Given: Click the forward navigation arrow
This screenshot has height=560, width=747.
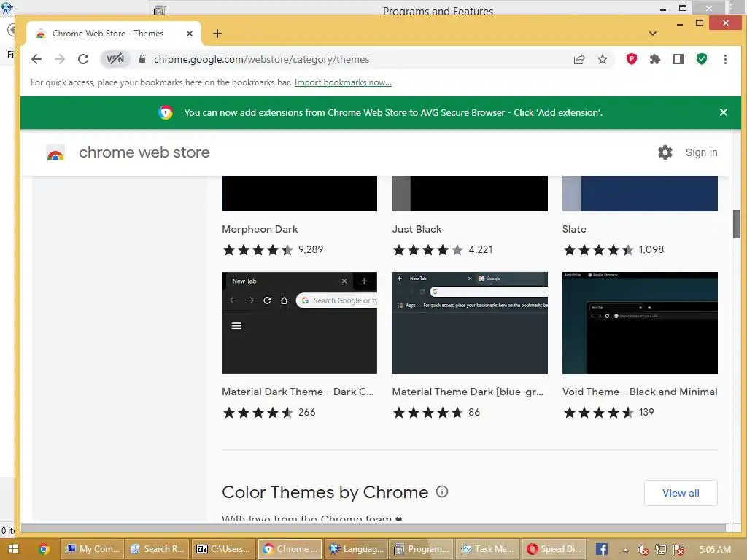Looking at the screenshot, I should click(x=60, y=59).
